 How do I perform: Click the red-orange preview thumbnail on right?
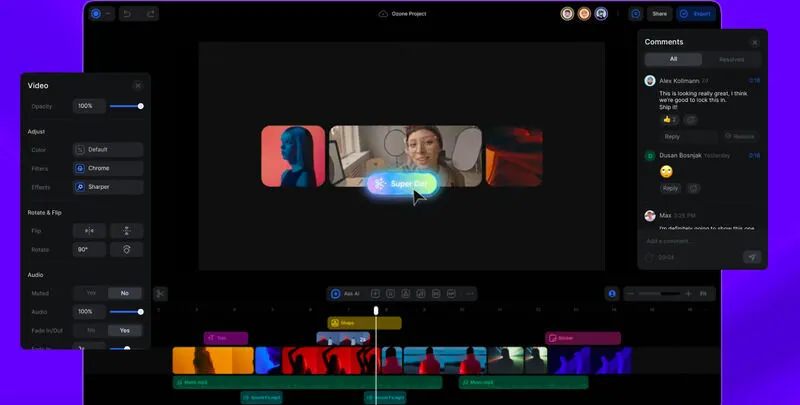pos(514,156)
